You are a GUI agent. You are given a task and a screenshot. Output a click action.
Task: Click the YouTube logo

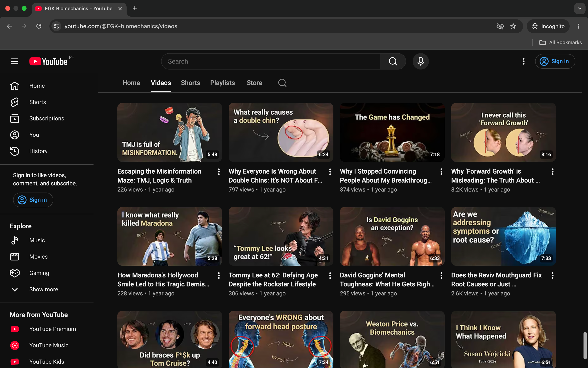[x=49, y=61]
